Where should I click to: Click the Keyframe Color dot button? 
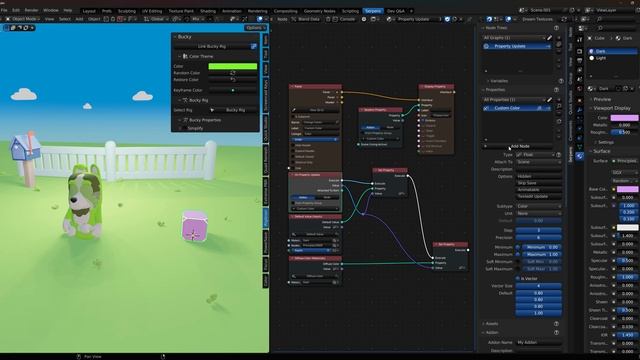tap(233, 90)
